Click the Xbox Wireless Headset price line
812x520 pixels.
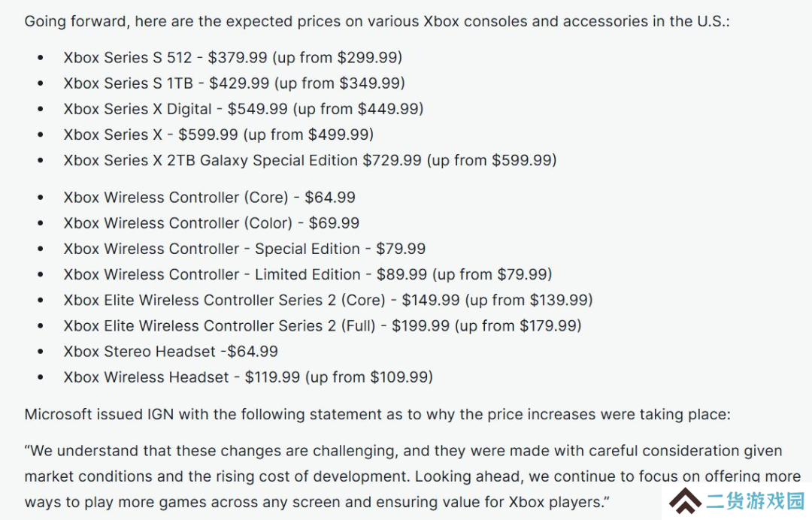tap(249, 377)
